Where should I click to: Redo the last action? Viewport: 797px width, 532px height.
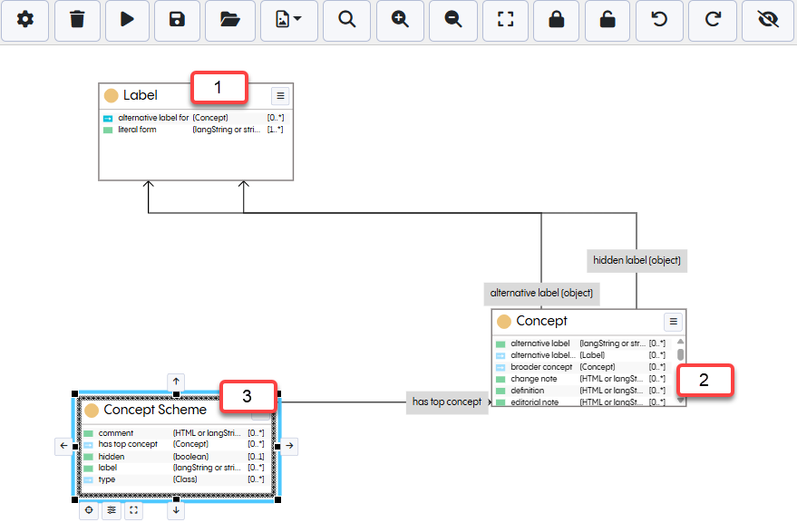[x=713, y=20]
